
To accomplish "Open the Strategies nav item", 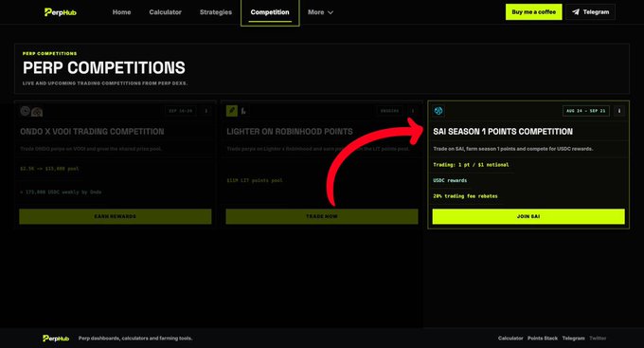I will pos(216,12).
